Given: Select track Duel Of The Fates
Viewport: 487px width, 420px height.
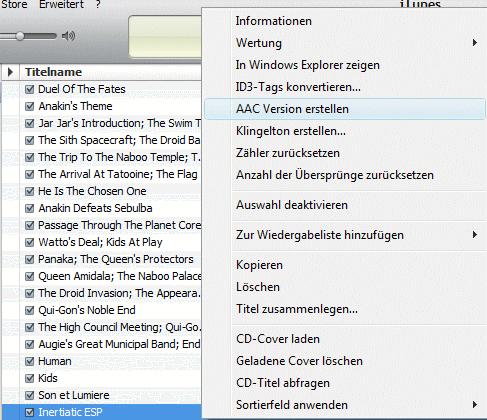Looking at the screenshot, I should tap(82, 89).
